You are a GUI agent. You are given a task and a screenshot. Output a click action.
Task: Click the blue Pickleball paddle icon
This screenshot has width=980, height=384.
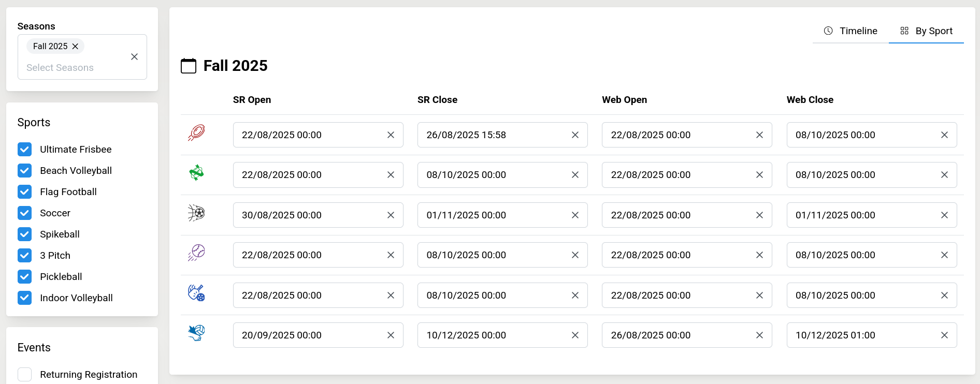tap(196, 293)
